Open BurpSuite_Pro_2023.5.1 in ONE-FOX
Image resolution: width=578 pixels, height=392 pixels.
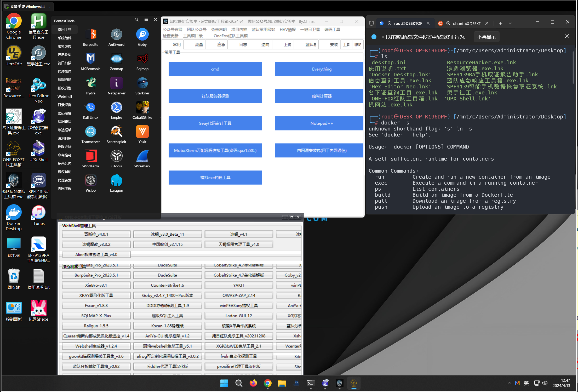click(x=96, y=275)
